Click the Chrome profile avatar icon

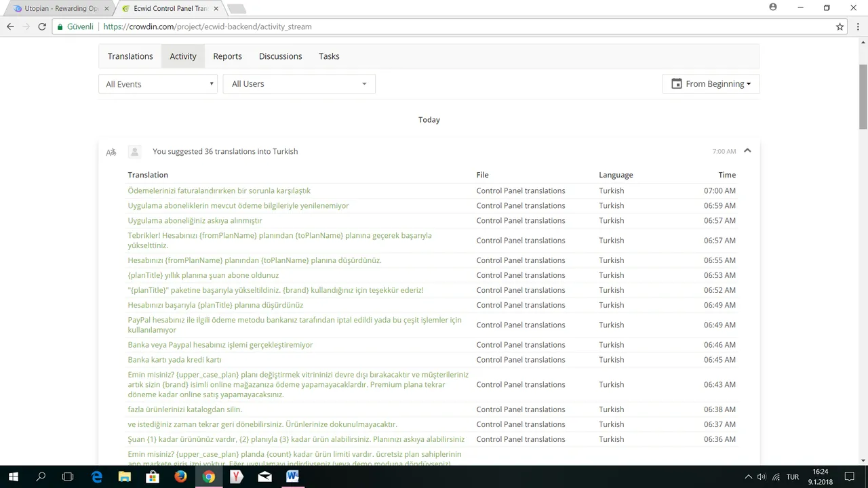[773, 7]
